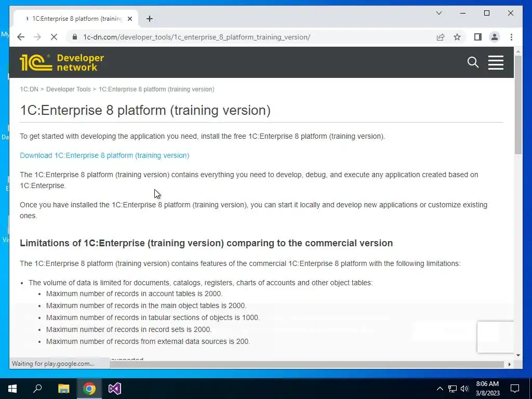Image resolution: width=532 pixels, height=399 pixels.
Task: Click the scroll up arrow
Action: [518, 51]
